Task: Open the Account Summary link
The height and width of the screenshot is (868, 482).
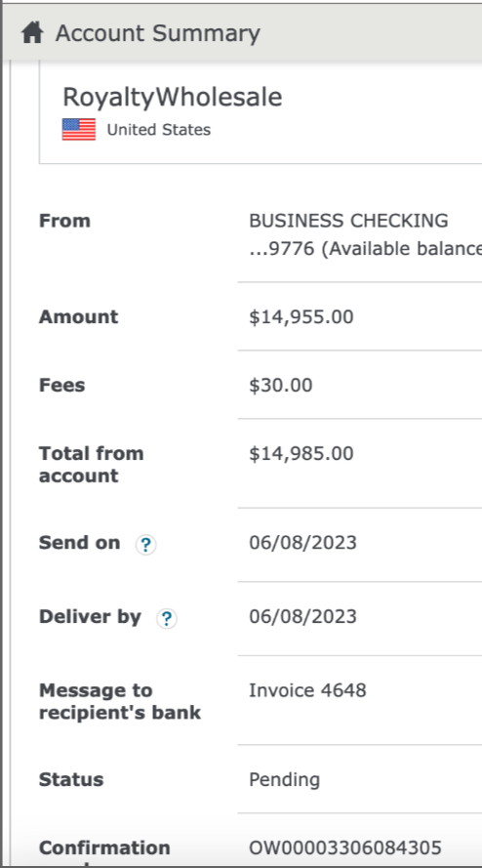Action: click(158, 33)
